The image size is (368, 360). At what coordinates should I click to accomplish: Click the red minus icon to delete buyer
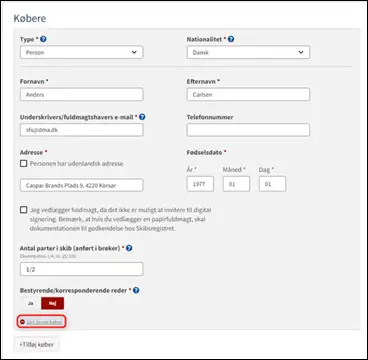tap(23, 322)
